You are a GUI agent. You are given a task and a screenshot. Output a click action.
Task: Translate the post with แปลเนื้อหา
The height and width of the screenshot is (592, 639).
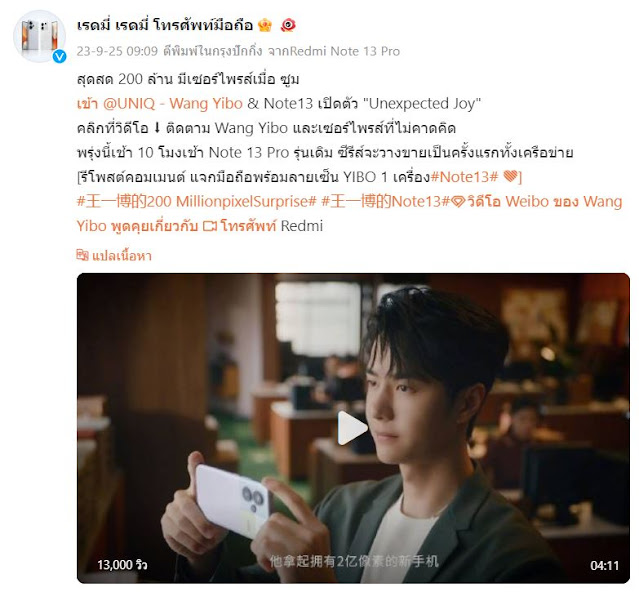[x=121, y=256]
